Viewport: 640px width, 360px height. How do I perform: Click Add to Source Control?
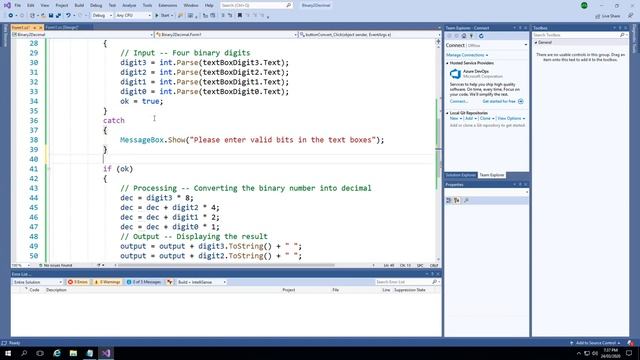[x=595, y=343]
